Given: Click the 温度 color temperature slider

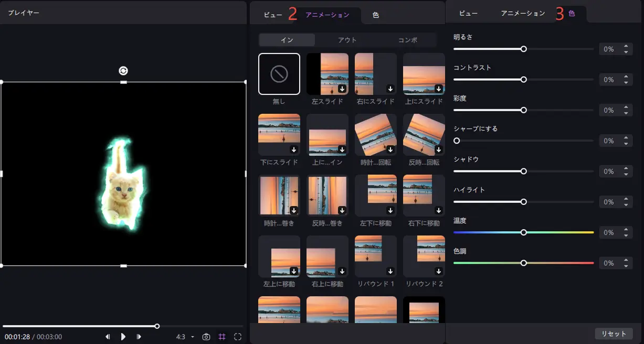Looking at the screenshot, I should point(523,232).
